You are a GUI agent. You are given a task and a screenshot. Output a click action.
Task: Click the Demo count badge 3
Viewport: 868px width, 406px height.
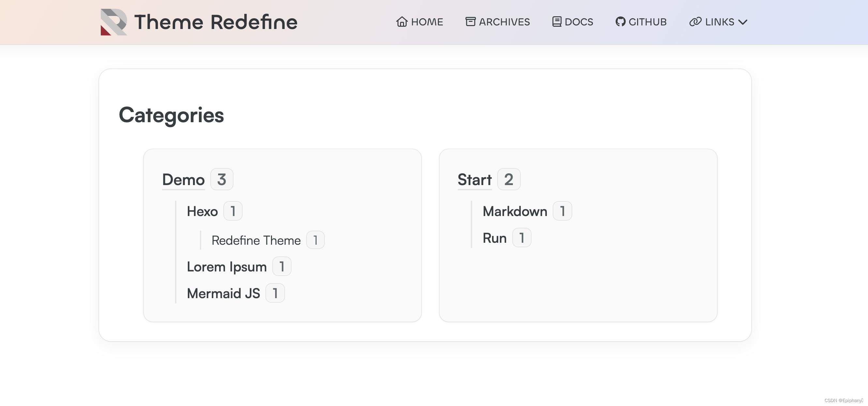222,180
